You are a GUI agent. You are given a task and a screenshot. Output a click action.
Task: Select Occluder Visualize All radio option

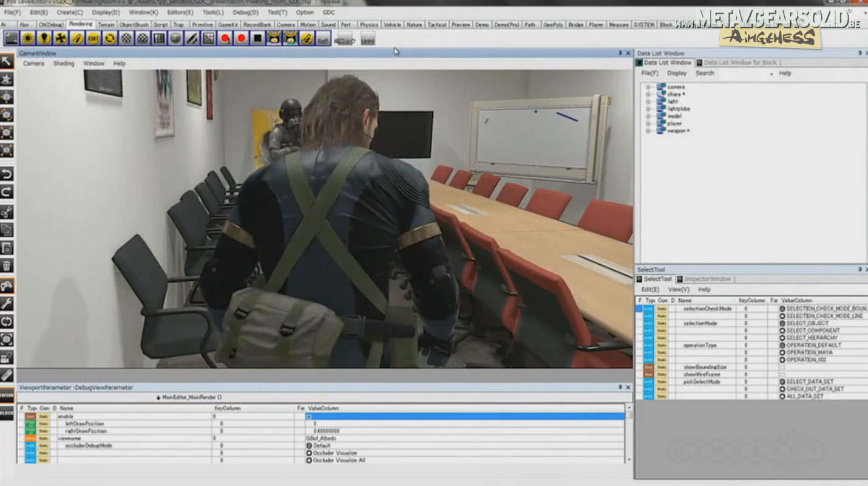click(309, 460)
